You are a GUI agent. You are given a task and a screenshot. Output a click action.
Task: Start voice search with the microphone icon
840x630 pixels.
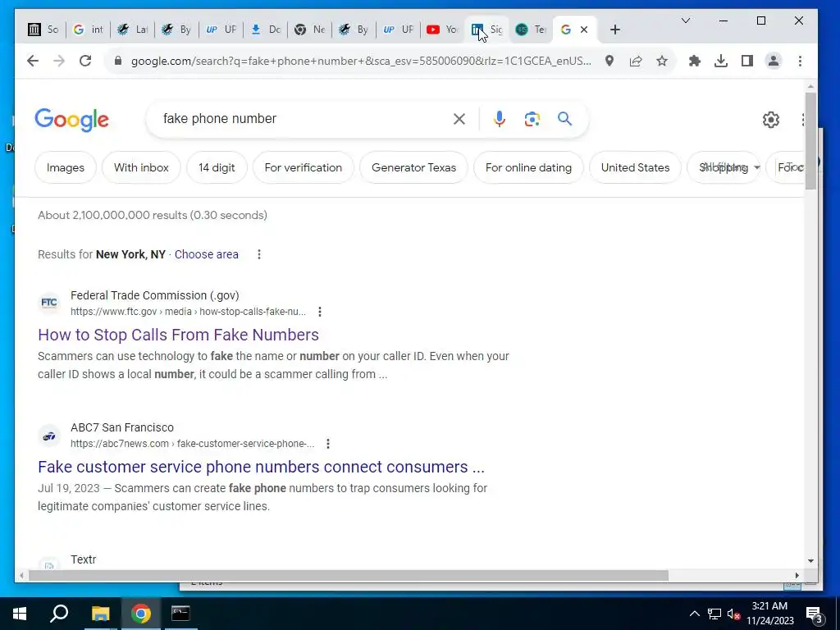500,119
